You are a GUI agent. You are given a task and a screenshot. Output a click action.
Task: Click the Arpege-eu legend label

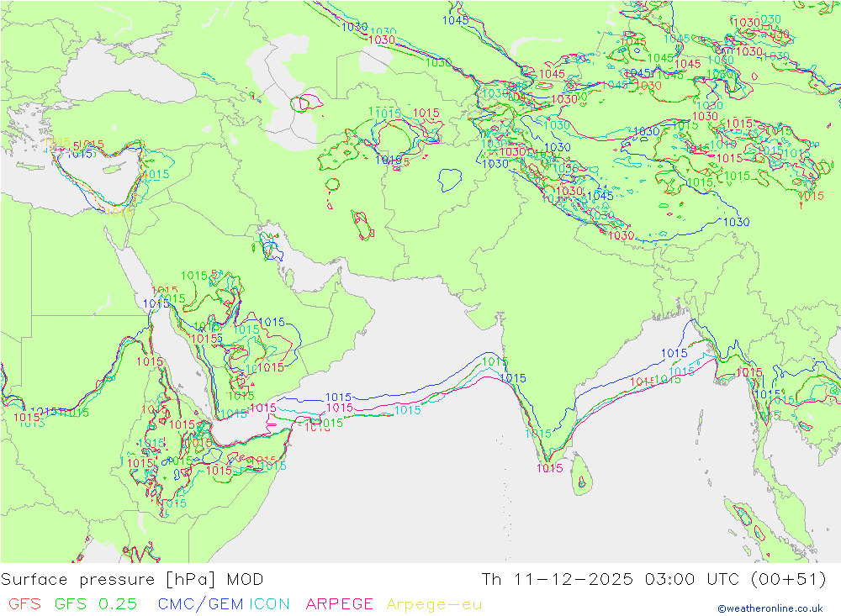[434, 604]
